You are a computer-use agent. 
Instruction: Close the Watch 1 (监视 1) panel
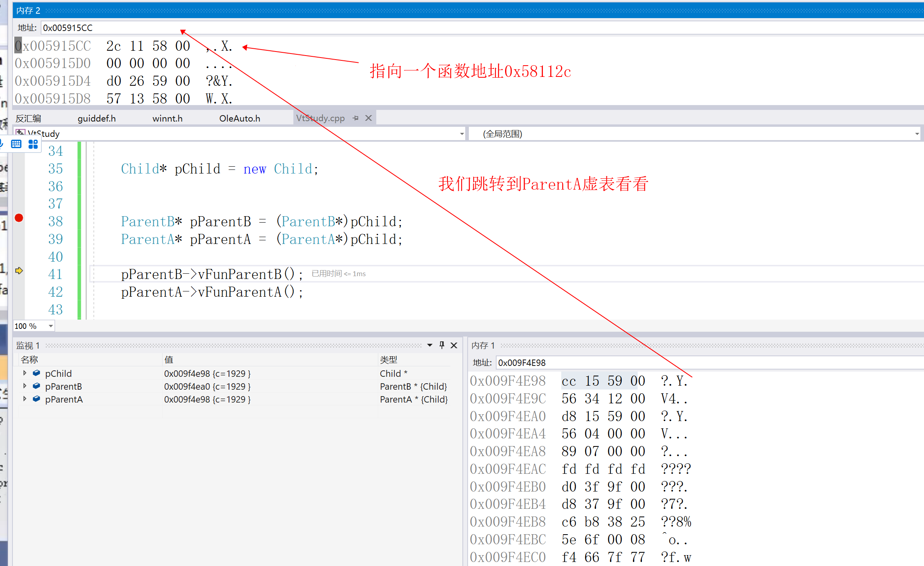click(x=454, y=345)
